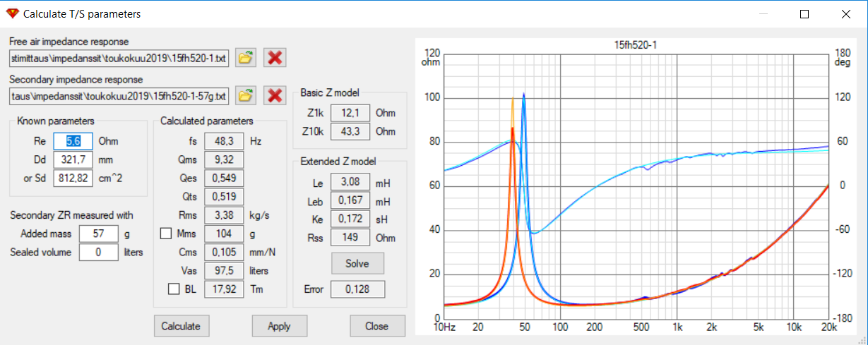Screen dimensions: 868x345
Task: Open folder for free air impedance file
Action: (245, 58)
